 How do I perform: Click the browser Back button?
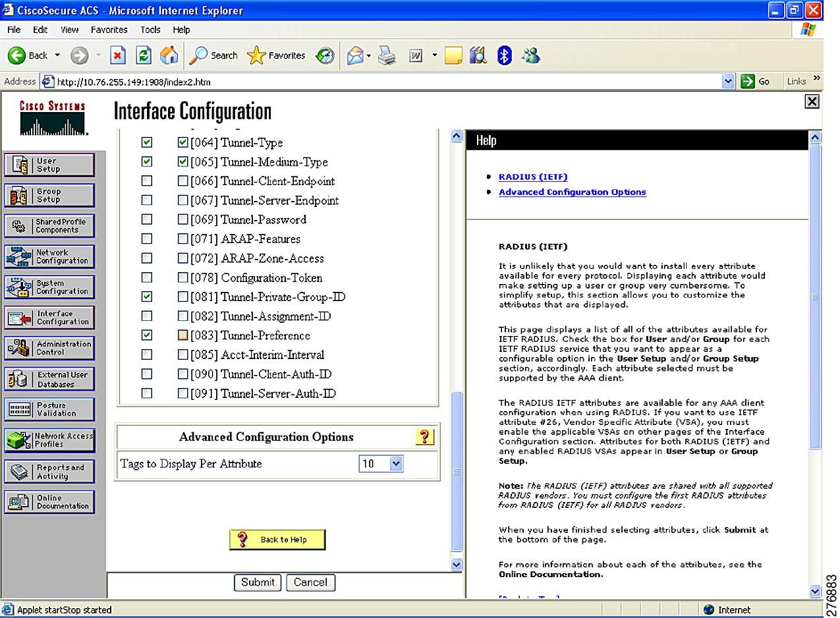[x=28, y=56]
